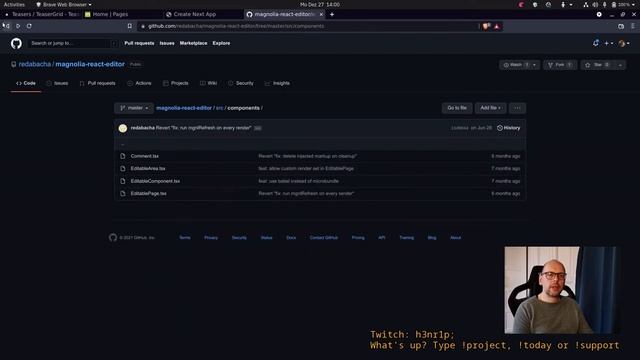640x360 pixels.
Task: Open footer About link
Action: point(456,238)
